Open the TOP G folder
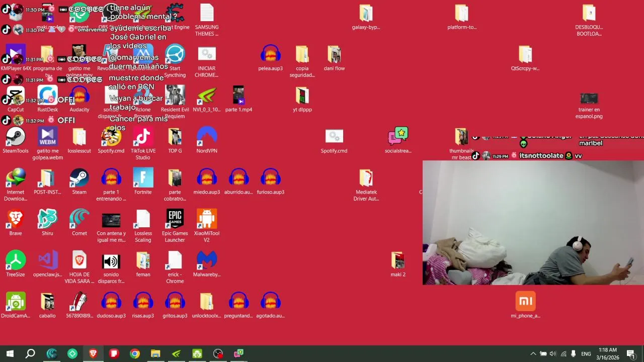 [175, 141]
